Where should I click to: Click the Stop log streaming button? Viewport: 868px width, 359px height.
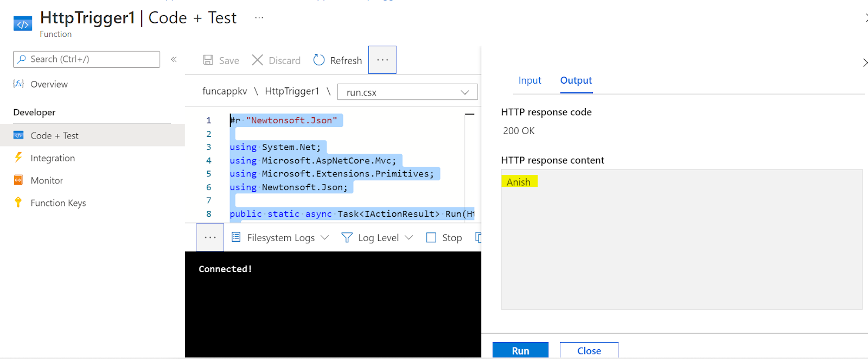pos(444,238)
